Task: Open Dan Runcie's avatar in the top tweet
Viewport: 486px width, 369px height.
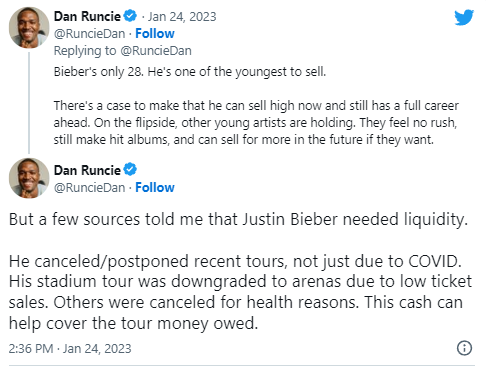Action: click(29, 28)
